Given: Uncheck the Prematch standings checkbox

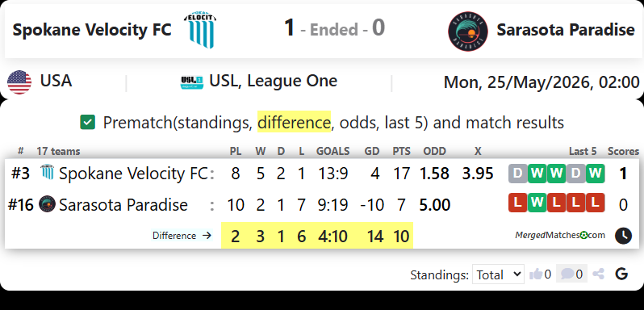Looking at the screenshot, I should point(87,123).
